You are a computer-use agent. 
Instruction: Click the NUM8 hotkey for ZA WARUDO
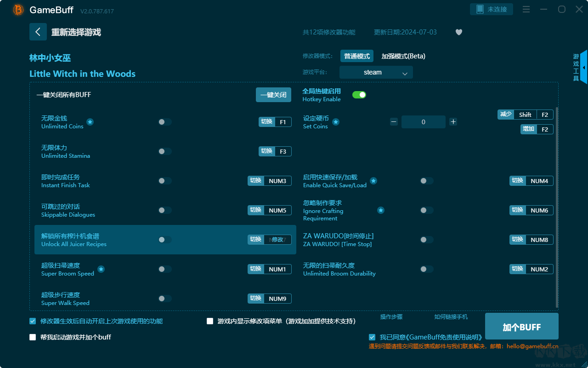[539, 240]
